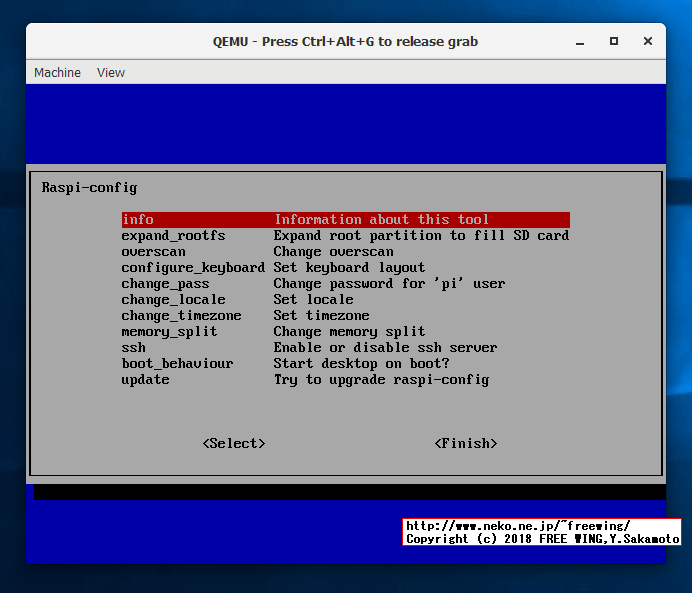Click the QEMU window title bar text
The width and height of the screenshot is (692, 593).
(x=345, y=41)
